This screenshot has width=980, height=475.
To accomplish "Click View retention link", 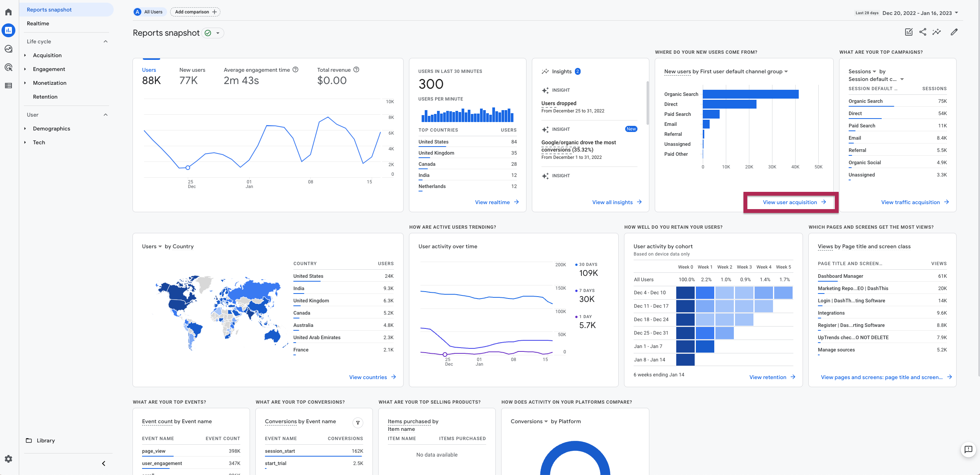I will 772,377.
